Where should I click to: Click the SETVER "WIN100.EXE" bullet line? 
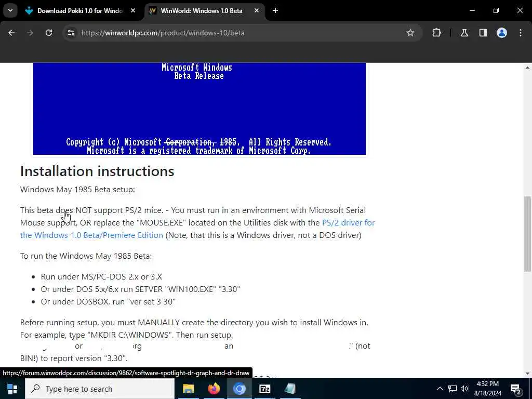[140, 289]
